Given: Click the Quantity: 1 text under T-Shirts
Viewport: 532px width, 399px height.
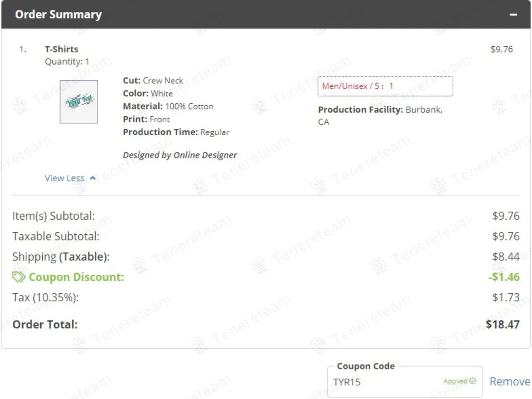Looking at the screenshot, I should [x=67, y=61].
